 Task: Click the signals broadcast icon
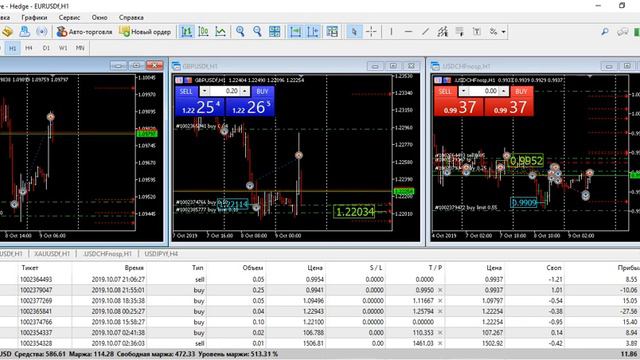42,32
